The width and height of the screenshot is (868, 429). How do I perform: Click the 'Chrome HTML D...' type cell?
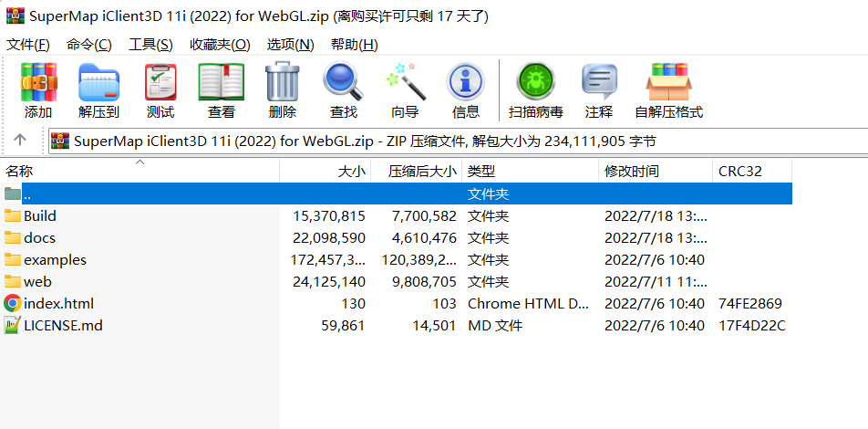pyautogui.click(x=529, y=304)
